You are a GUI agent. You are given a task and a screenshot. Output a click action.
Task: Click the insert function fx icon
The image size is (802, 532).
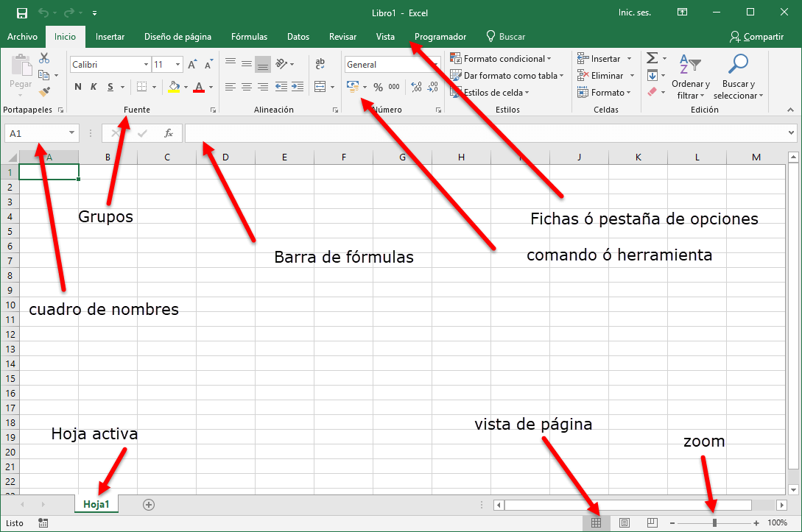169,133
